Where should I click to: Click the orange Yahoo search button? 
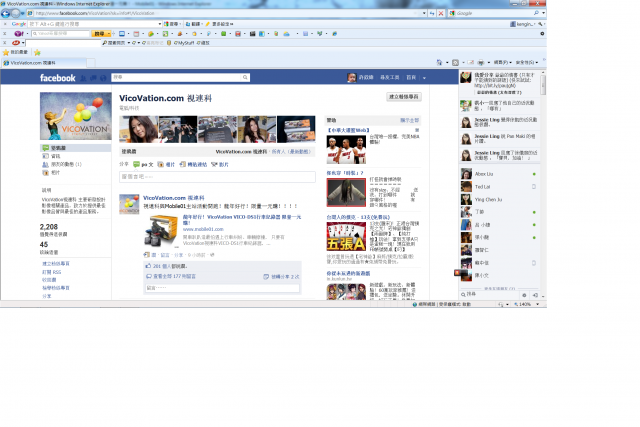click(101, 34)
